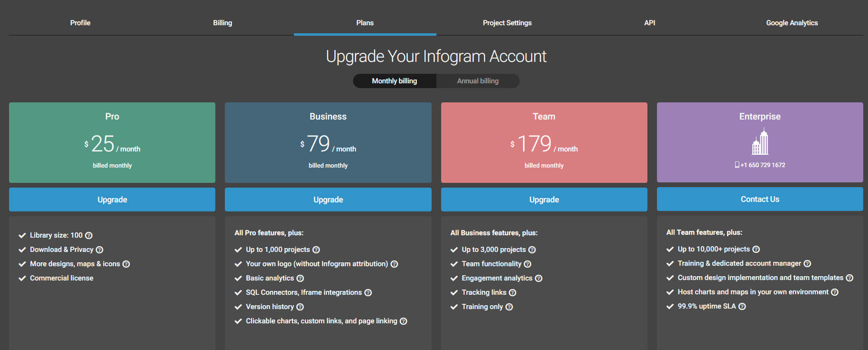Open help icon for Download & Privacy
868x350 pixels.
tap(100, 250)
